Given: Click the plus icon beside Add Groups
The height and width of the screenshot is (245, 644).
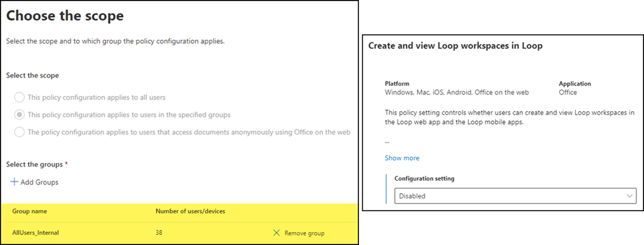Looking at the screenshot, I should [x=15, y=182].
